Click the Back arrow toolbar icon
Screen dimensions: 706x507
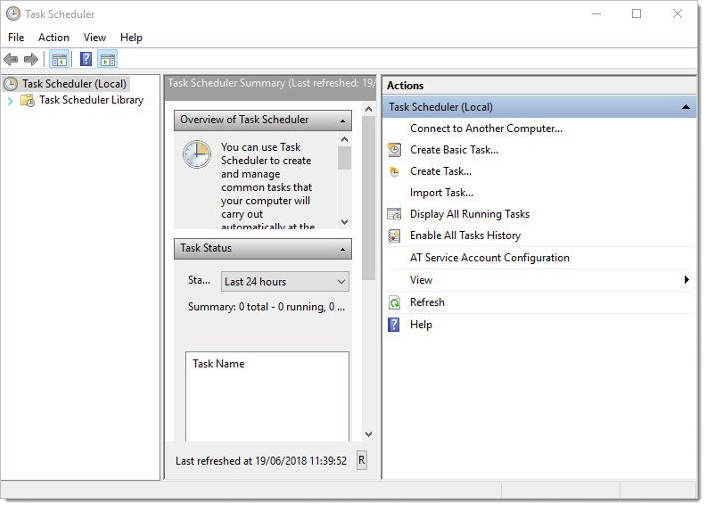(11, 60)
